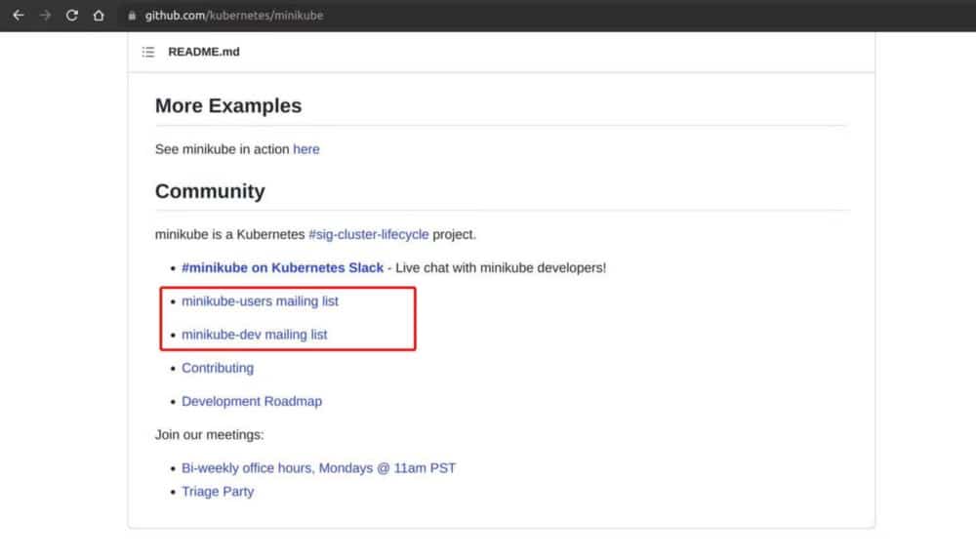Go back with the browser back arrow
This screenshot has width=976, height=560.
tap(18, 15)
